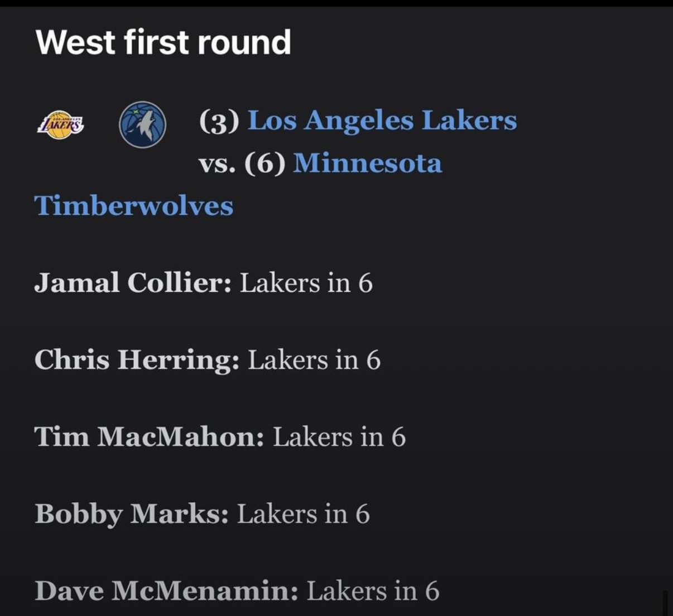Click Tim MacMahon's Lakers in 6 pick
673x616 pixels.
339,436
